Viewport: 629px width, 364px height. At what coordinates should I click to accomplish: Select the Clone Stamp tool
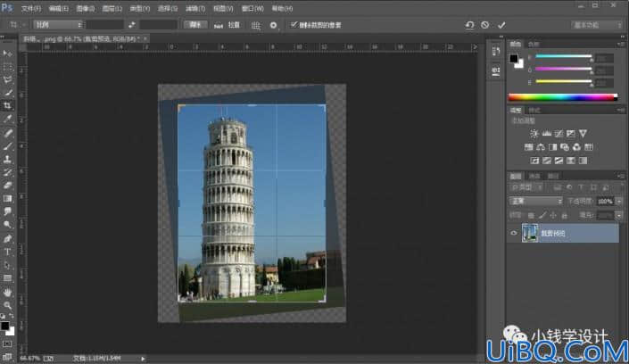7,159
